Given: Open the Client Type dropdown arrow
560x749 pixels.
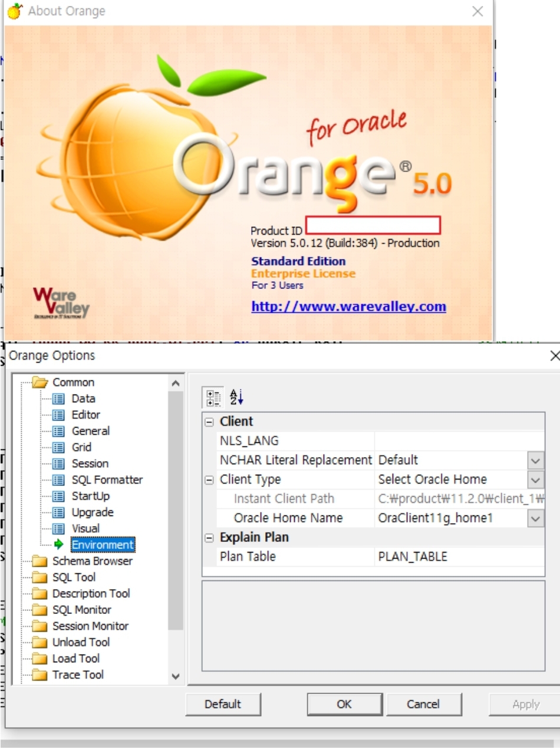Looking at the screenshot, I should tap(535, 480).
